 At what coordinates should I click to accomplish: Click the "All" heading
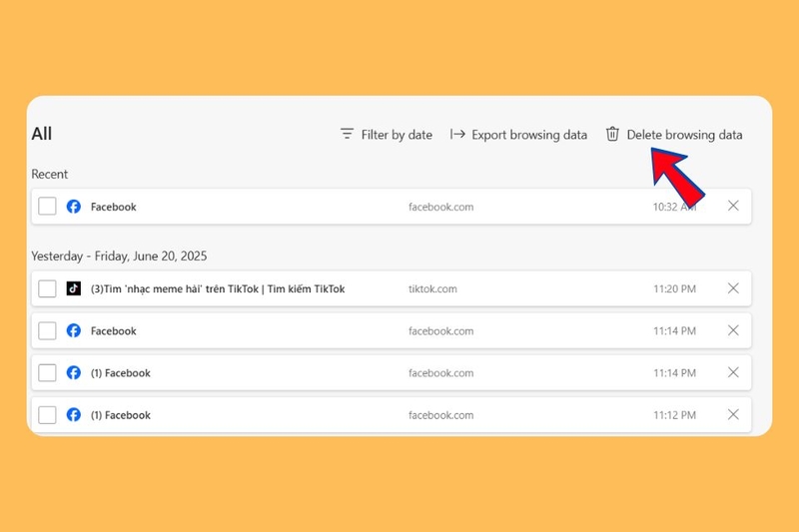(x=42, y=134)
